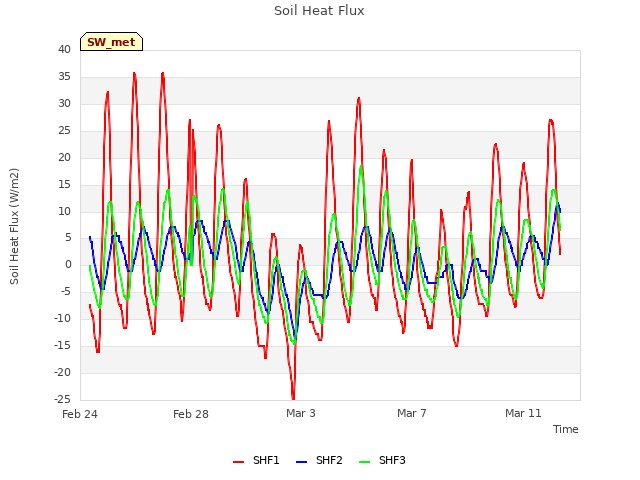Click the y-axis value 15
The width and height of the screenshot is (640, 480).
(x=64, y=184)
